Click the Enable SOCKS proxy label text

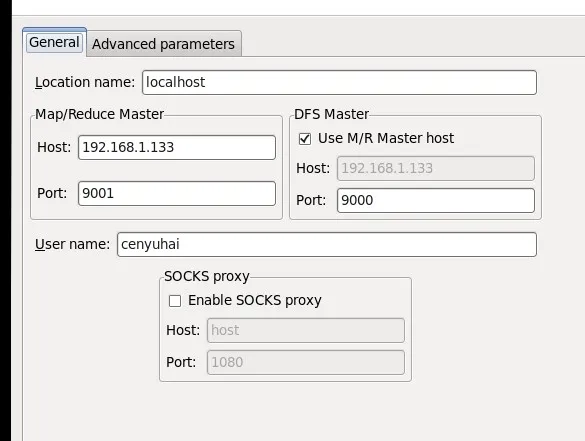click(x=254, y=300)
